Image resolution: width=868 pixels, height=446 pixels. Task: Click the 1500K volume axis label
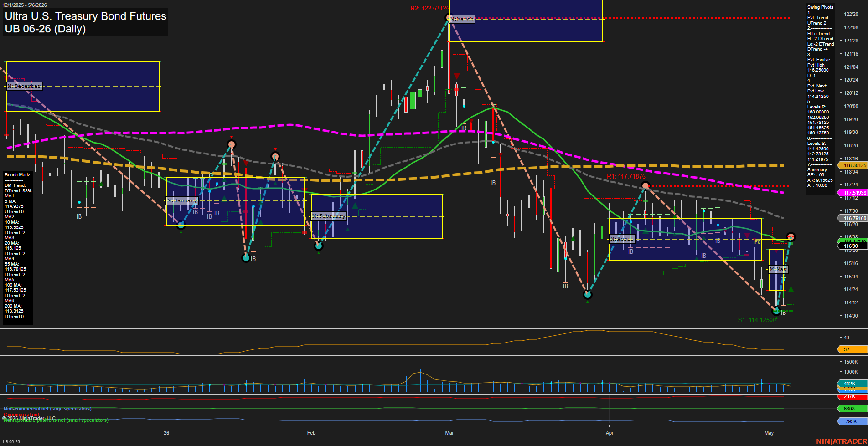851,362
